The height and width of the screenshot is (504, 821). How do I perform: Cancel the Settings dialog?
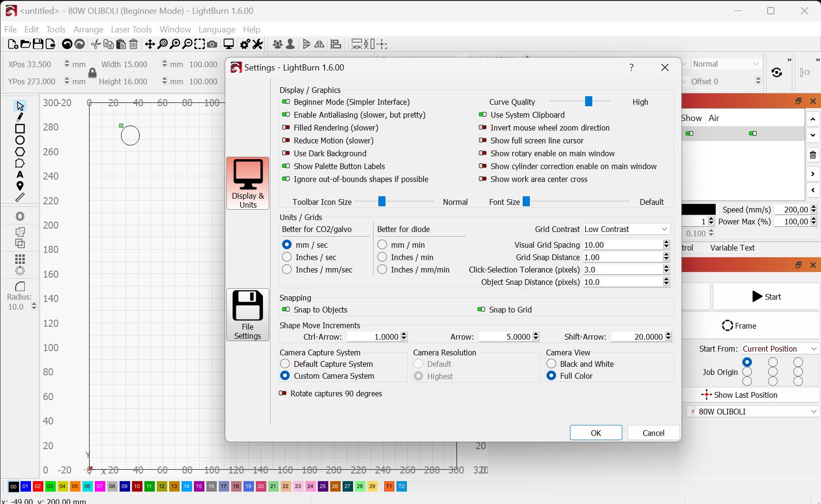pos(653,433)
